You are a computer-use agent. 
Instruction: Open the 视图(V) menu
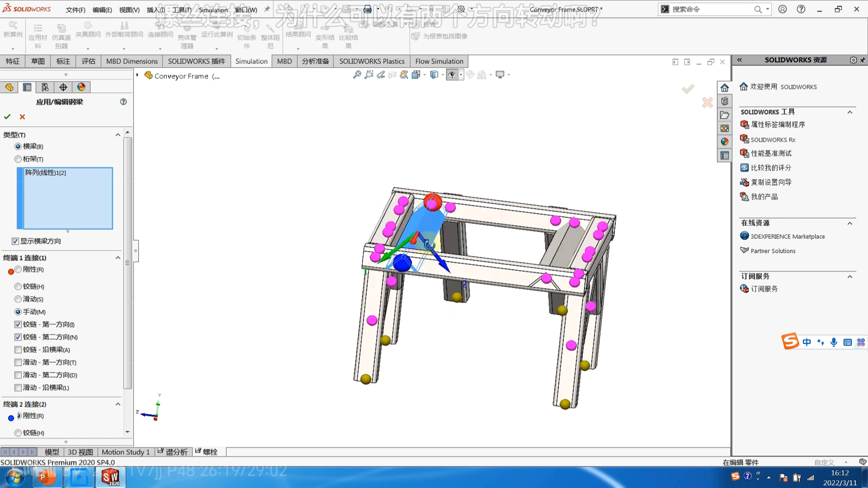click(x=129, y=10)
